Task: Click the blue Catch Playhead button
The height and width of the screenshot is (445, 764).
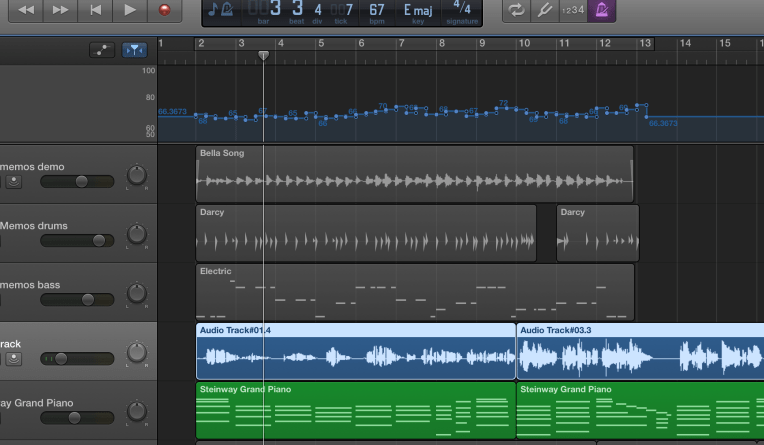Action: coord(133,49)
